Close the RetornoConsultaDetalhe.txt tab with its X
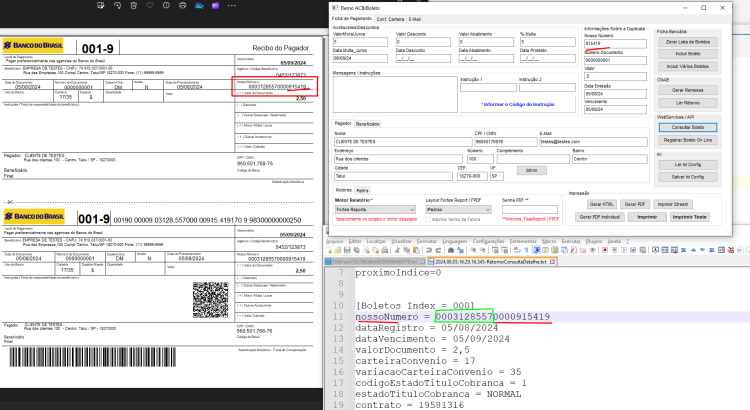 (552, 262)
